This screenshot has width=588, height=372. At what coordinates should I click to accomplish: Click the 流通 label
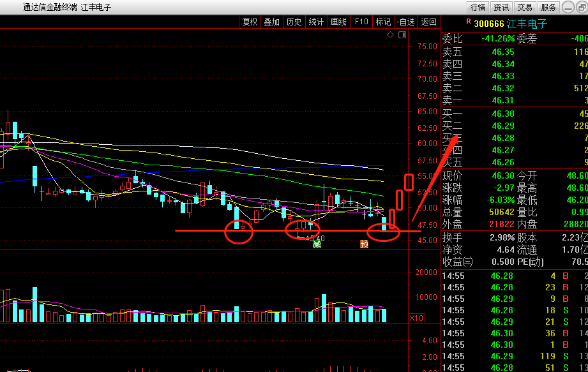click(x=527, y=249)
